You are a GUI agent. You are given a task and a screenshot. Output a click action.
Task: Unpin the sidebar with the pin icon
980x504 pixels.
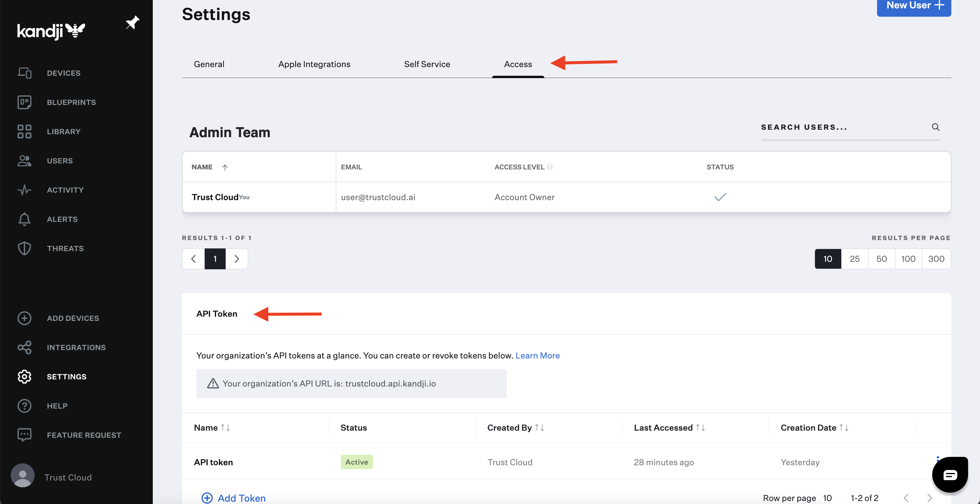132,22
